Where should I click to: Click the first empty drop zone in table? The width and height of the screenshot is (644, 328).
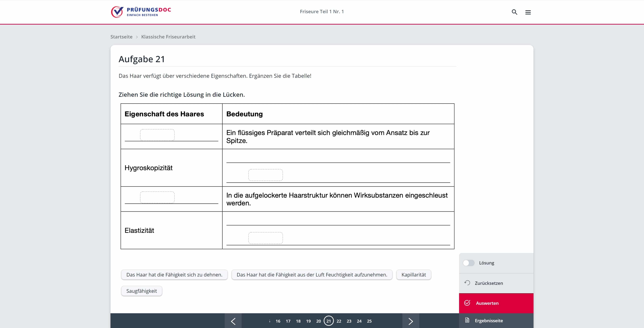pyautogui.click(x=157, y=135)
